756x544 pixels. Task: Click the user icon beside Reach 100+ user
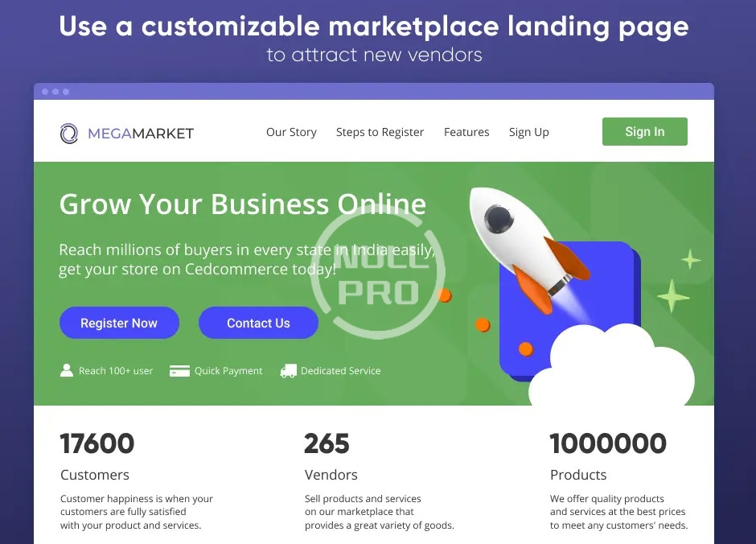[67, 370]
